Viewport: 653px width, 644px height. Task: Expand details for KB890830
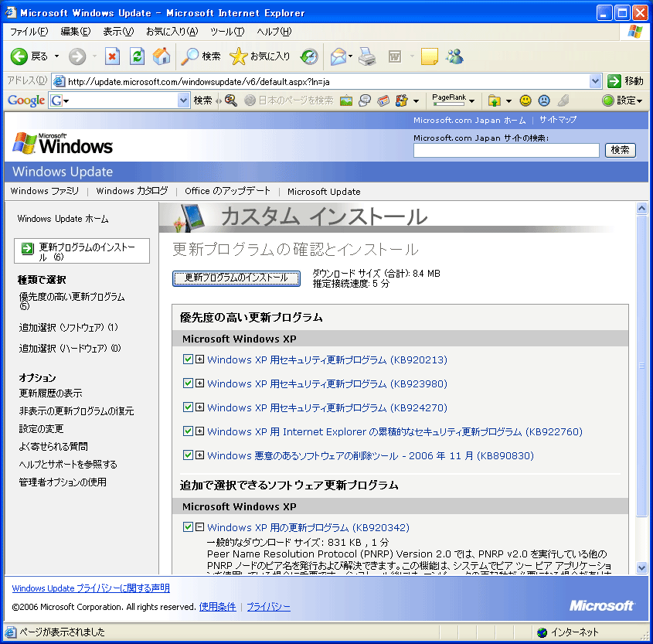[200, 455]
